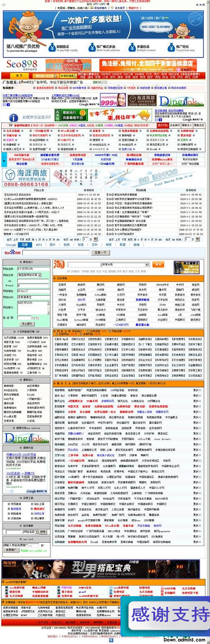Open the orange 免注册,免预付 banner
This screenshot has width=210, height=644.
click(x=148, y=65)
